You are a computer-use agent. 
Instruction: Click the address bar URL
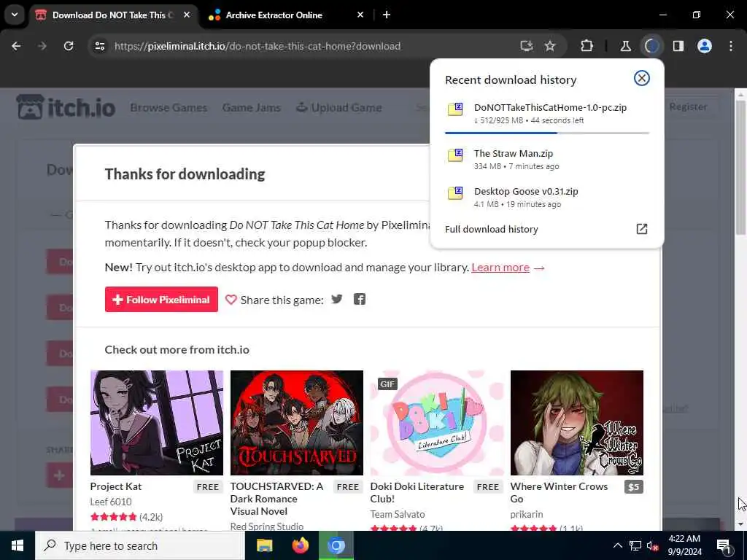pos(258,46)
